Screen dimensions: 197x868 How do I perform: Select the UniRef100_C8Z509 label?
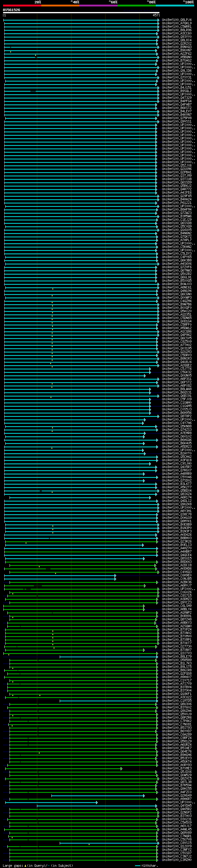[177, 342]
